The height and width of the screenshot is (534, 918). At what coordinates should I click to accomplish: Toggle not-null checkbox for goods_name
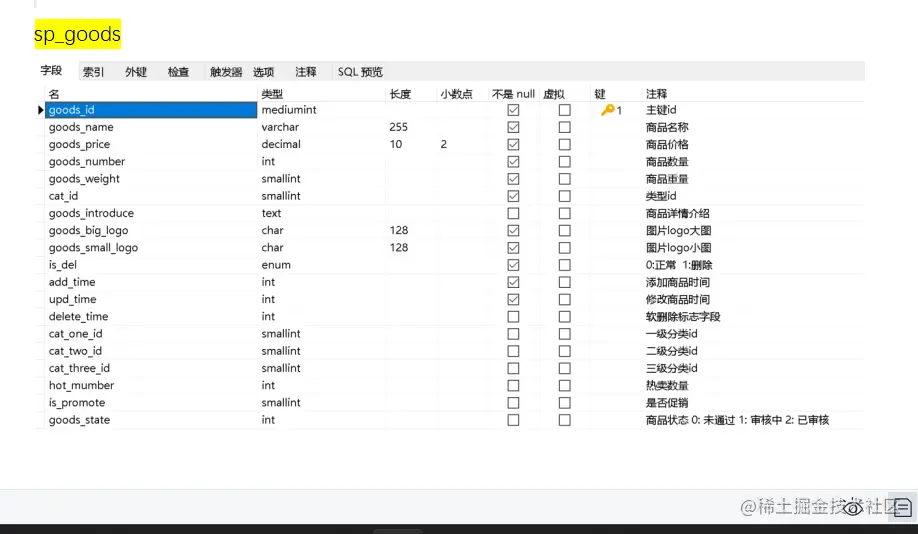513,127
